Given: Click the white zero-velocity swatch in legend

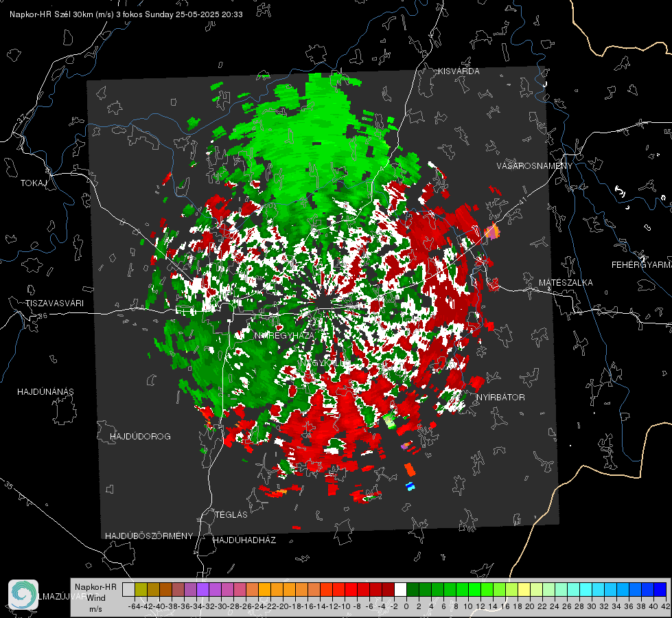Looking at the screenshot, I should point(400,590).
